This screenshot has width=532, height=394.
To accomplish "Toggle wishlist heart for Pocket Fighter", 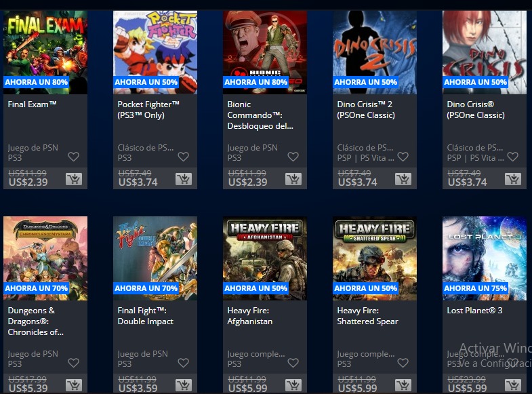I will coord(183,157).
